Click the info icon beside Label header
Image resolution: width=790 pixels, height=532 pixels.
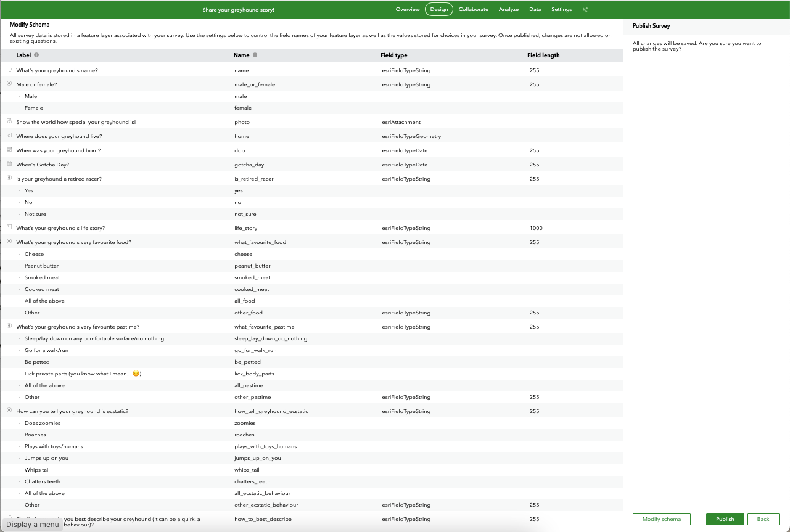tap(36, 55)
